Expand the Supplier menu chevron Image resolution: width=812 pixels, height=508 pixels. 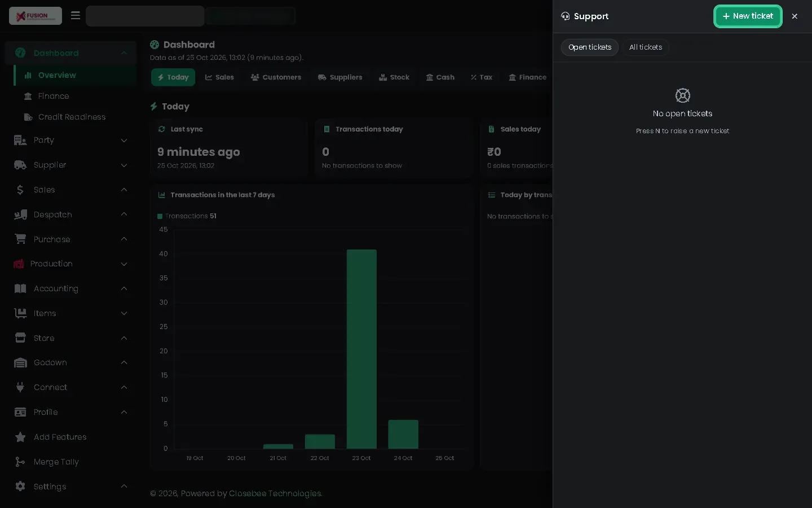point(124,165)
